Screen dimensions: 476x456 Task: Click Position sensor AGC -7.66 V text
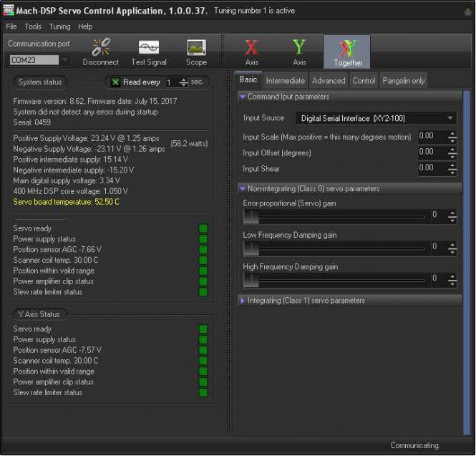[x=57, y=250]
